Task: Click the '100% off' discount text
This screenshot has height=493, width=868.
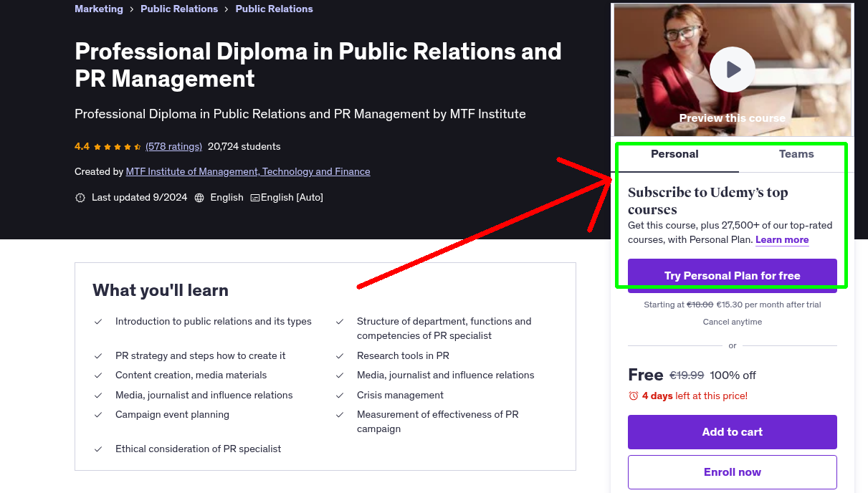Action: pyautogui.click(x=733, y=375)
